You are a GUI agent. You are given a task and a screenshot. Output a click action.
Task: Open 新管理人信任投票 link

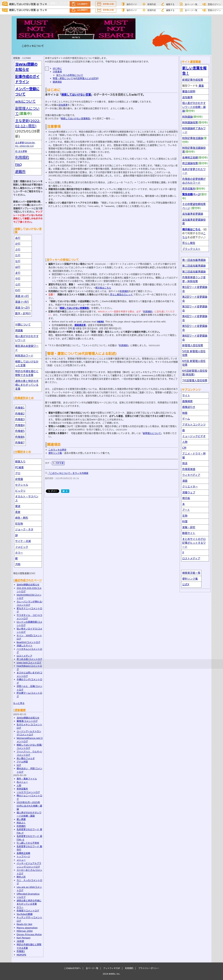pyautogui.click(x=193, y=345)
